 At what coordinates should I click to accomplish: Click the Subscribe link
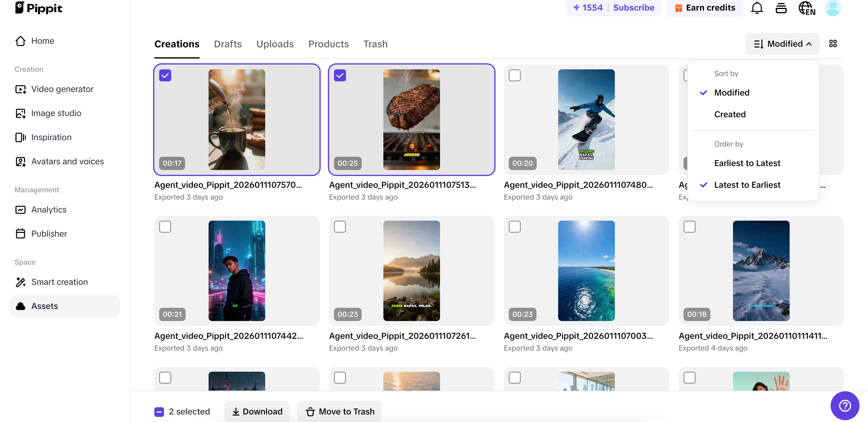634,8
